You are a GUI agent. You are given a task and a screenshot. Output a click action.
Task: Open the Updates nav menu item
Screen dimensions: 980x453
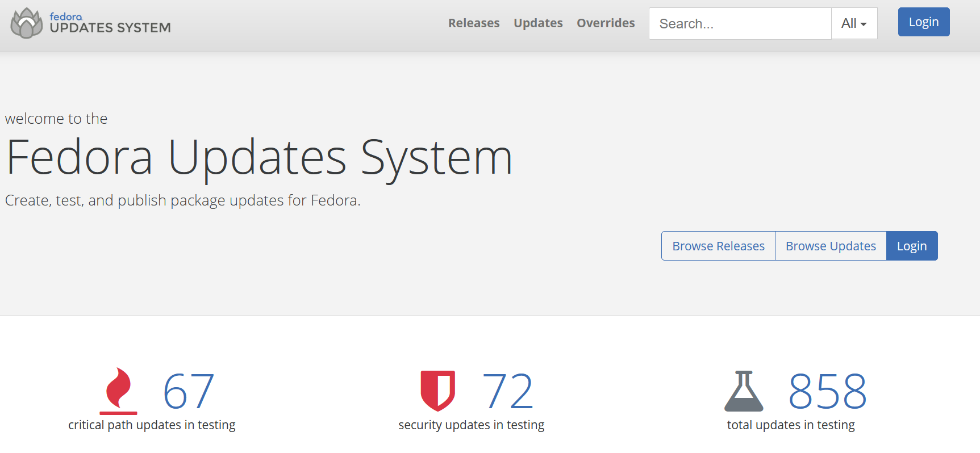coord(538,23)
